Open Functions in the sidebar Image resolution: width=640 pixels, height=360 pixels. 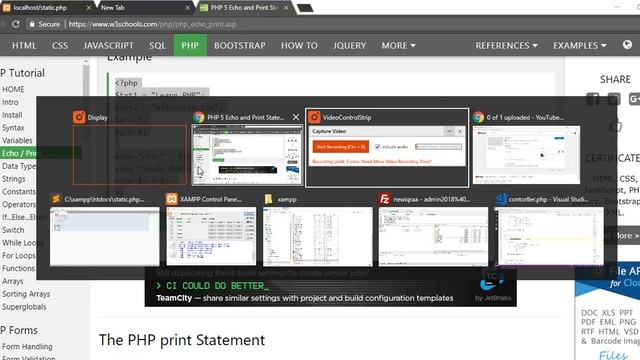click(18, 268)
